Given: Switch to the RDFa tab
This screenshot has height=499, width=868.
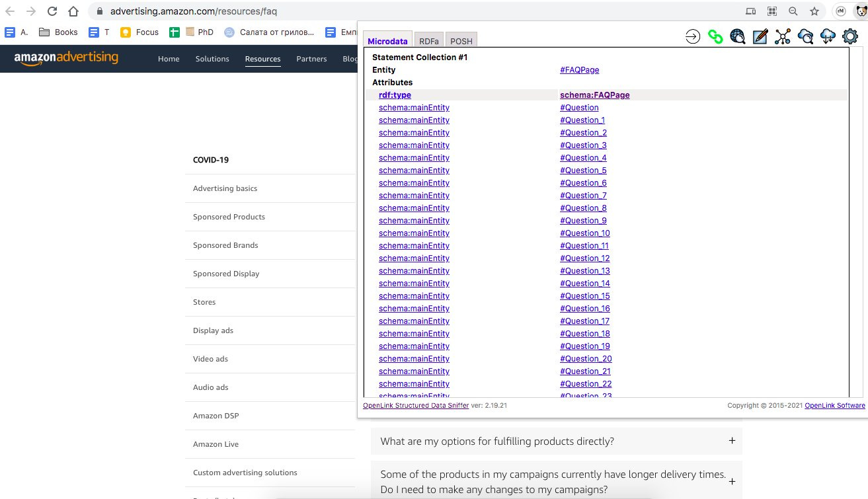Looking at the screenshot, I should (x=429, y=40).
